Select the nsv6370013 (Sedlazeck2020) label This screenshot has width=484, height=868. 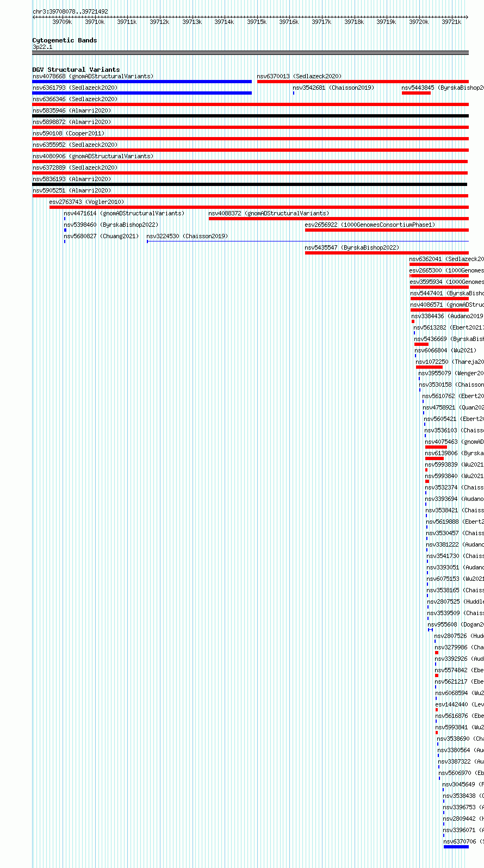click(x=299, y=76)
